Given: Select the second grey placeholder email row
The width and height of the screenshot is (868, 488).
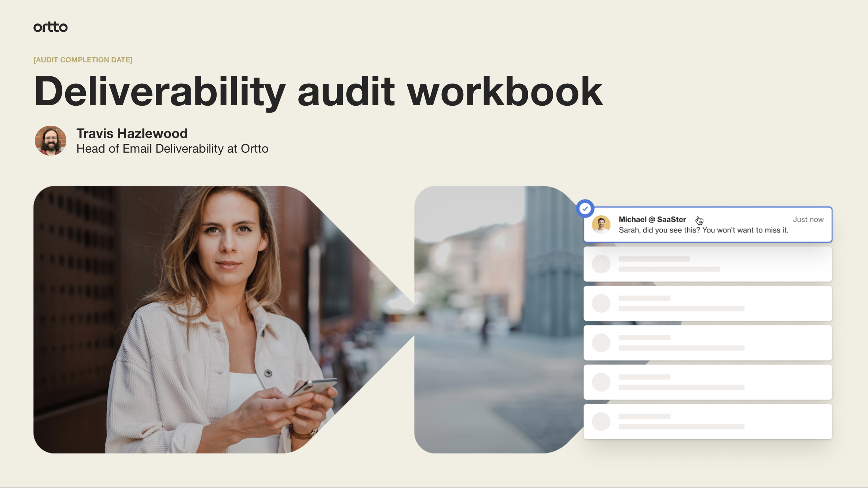Looking at the screenshot, I should pos(707,303).
